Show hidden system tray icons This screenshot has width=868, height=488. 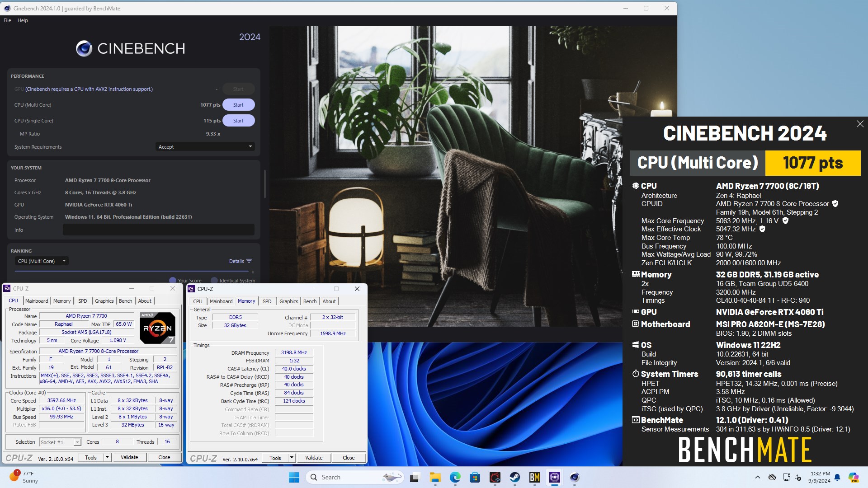pos(758,477)
